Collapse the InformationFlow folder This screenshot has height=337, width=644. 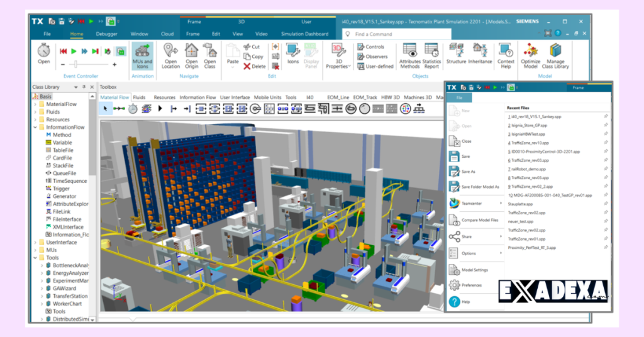tap(35, 127)
